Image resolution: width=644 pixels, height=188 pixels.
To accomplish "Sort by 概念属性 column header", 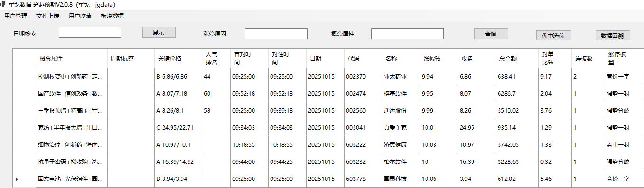I will point(72,59).
